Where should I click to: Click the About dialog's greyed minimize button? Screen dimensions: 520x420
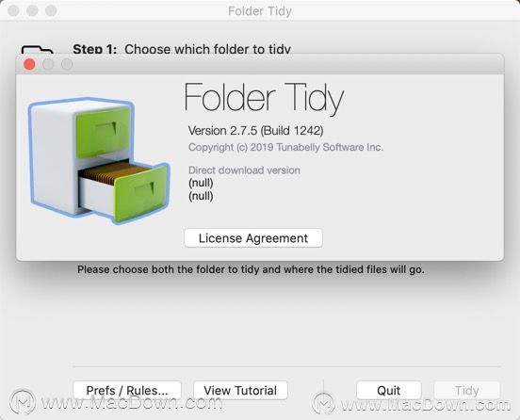pos(48,64)
